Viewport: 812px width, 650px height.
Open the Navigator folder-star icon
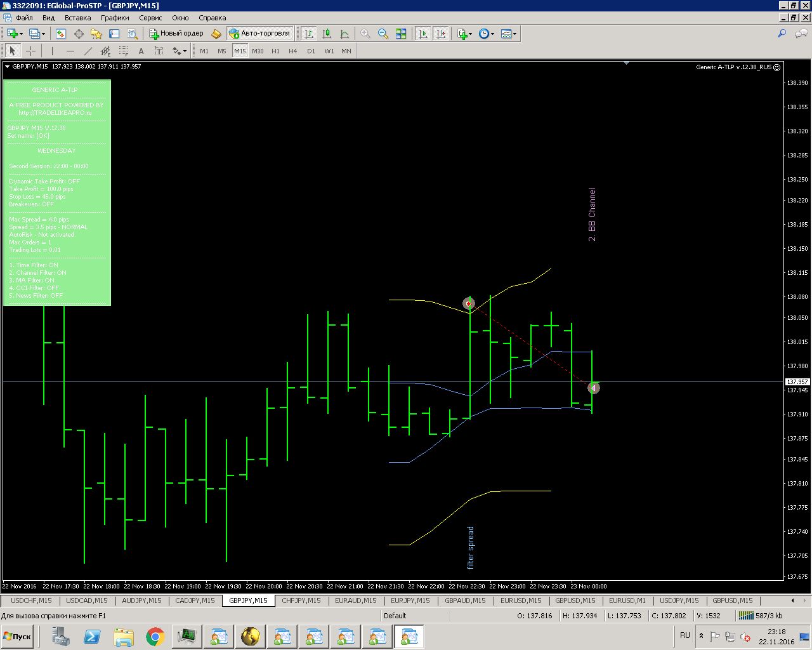[x=96, y=34]
